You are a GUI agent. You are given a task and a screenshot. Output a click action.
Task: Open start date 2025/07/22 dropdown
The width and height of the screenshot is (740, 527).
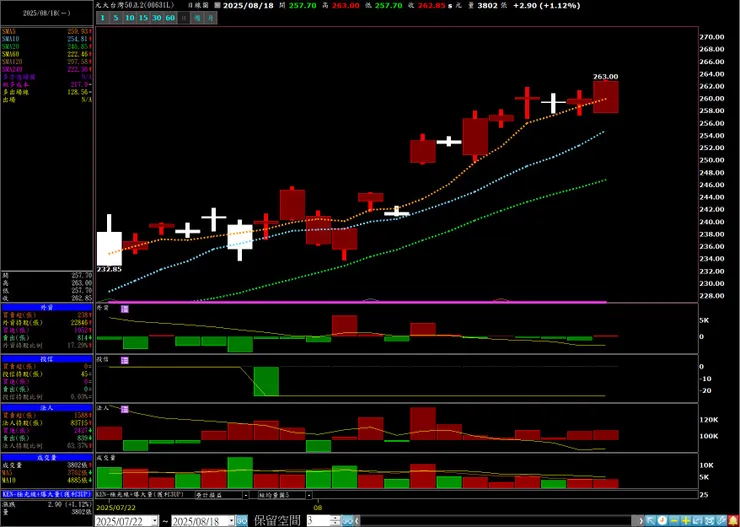[x=155, y=521]
